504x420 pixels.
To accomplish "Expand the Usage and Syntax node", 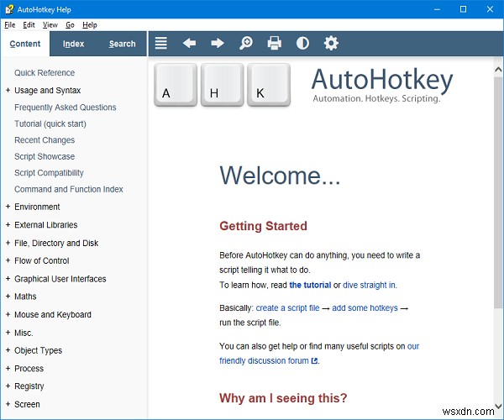I will [x=8, y=90].
